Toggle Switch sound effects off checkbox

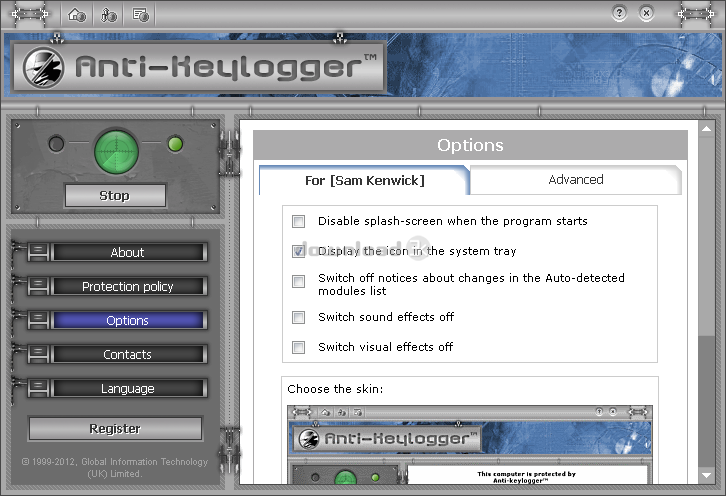tap(298, 317)
